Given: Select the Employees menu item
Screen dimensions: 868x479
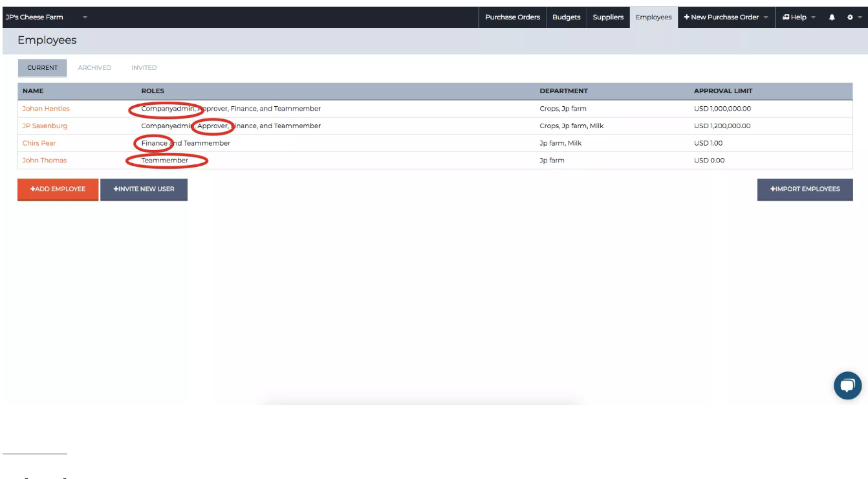Looking at the screenshot, I should (x=653, y=17).
